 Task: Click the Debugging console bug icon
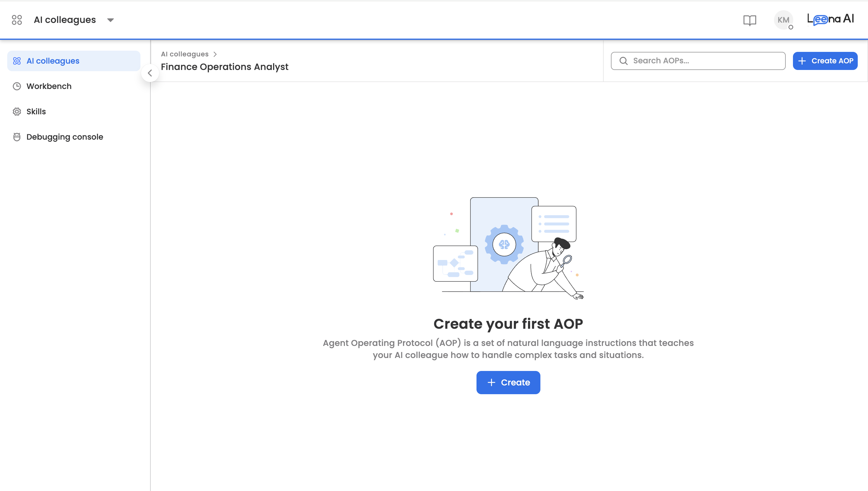(x=17, y=137)
